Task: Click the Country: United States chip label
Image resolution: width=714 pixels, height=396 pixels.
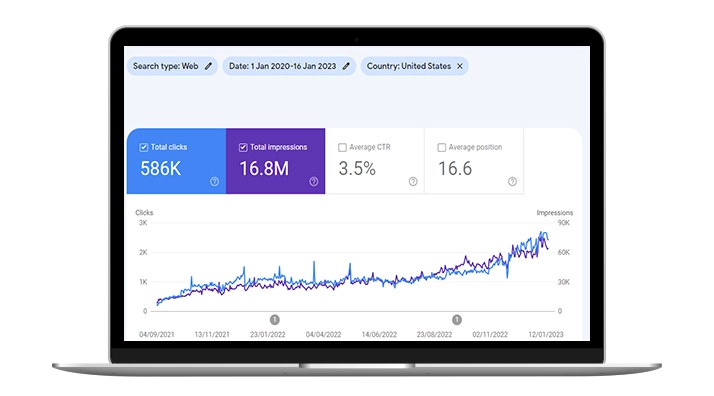Action: pos(408,66)
